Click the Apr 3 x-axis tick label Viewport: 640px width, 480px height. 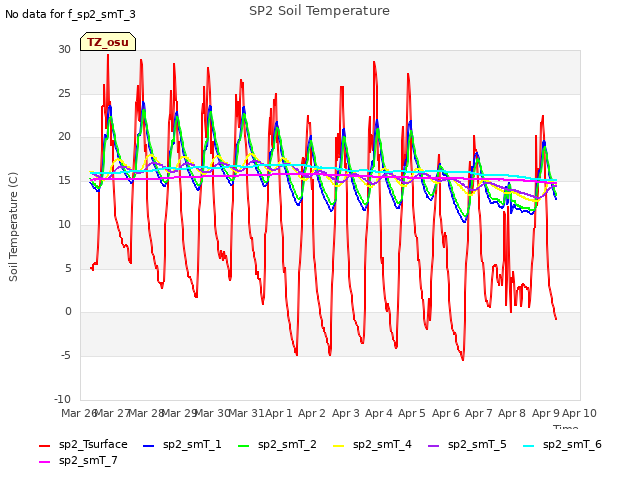click(x=345, y=413)
